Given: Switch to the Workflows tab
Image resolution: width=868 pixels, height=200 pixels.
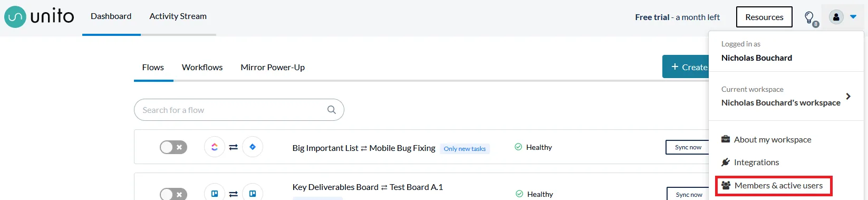Looking at the screenshot, I should (202, 67).
